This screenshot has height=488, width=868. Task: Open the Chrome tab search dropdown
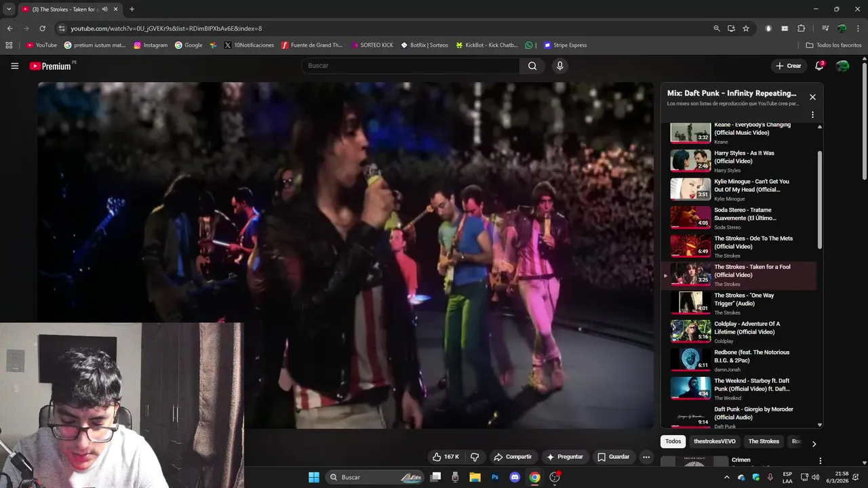[9, 9]
